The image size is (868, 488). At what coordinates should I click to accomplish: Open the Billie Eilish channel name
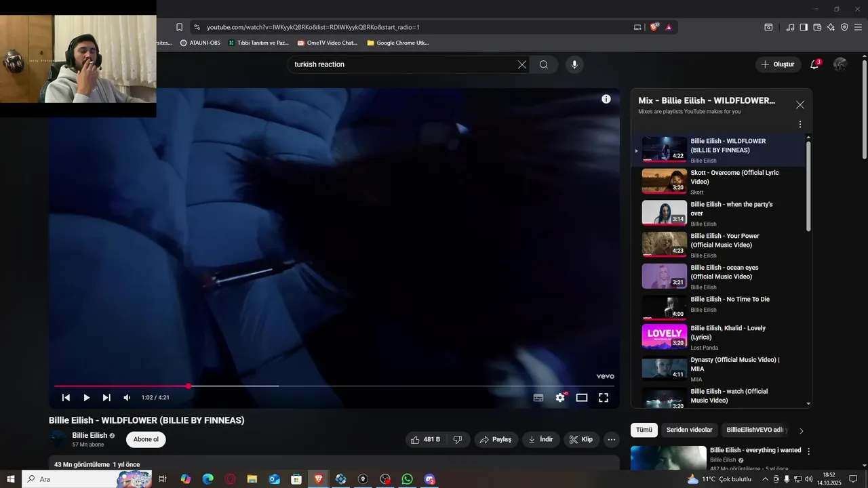tap(90, 435)
